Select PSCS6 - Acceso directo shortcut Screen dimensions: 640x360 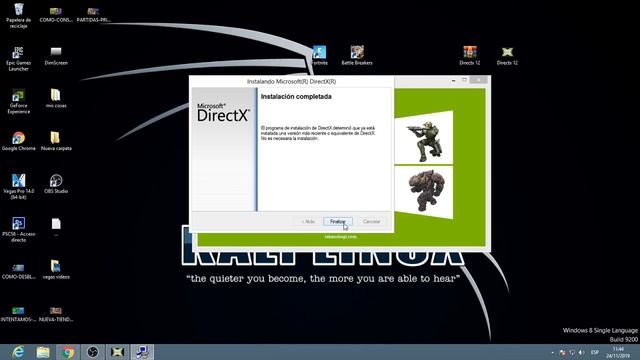point(18,230)
